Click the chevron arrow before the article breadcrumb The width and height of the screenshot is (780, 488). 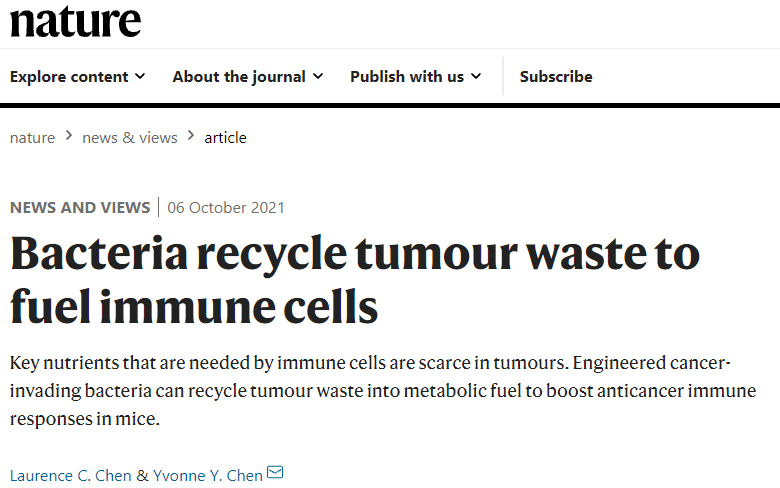point(191,135)
